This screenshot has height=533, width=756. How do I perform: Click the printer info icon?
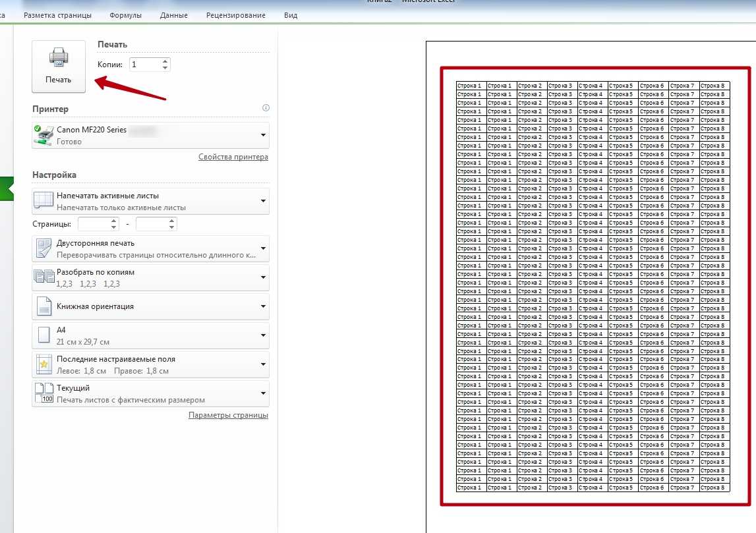266,108
